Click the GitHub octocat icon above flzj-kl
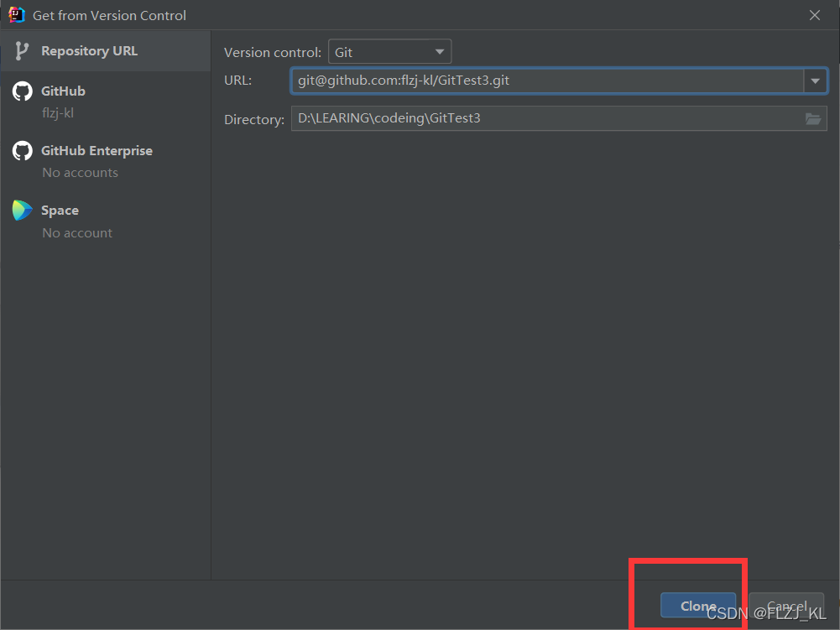 [x=23, y=91]
